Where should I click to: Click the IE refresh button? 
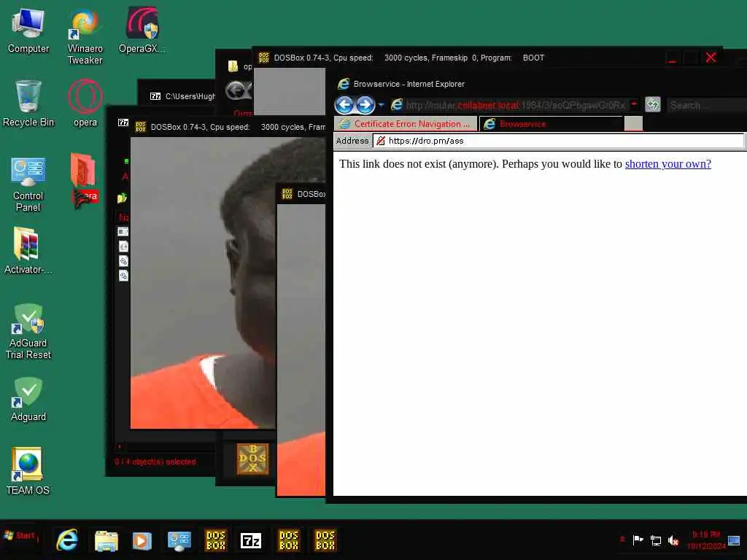pyautogui.click(x=653, y=104)
